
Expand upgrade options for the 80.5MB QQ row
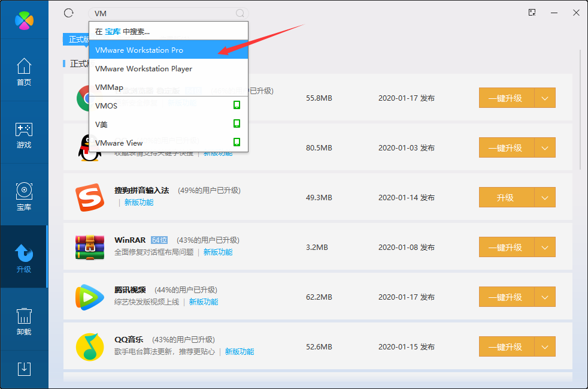(x=545, y=147)
